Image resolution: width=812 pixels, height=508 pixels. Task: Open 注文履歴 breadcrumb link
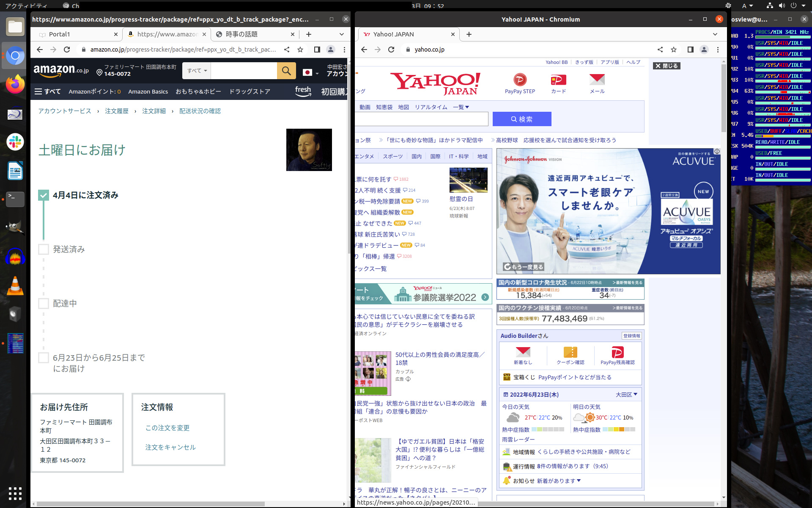[117, 111]
